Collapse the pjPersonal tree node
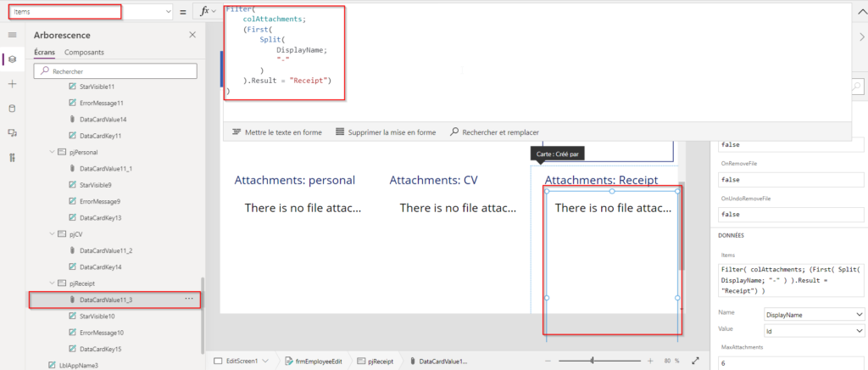868x370 pixels. pyautogui.click(x=51, y=153)
